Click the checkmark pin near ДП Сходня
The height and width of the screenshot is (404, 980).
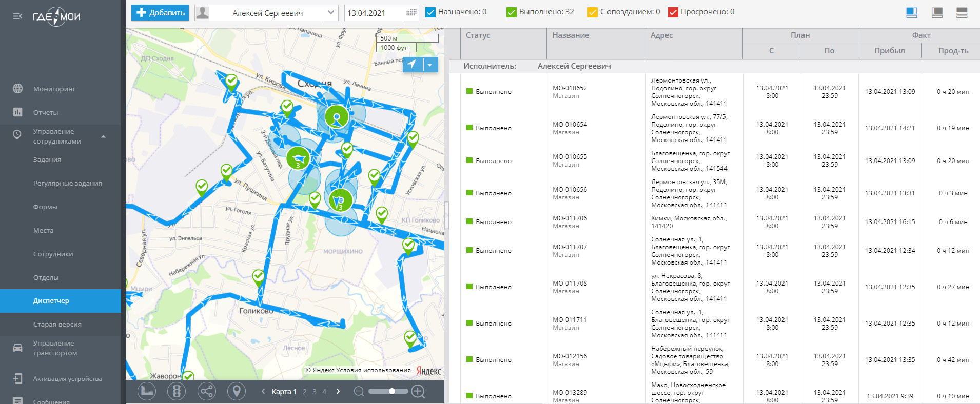(232, 83)
